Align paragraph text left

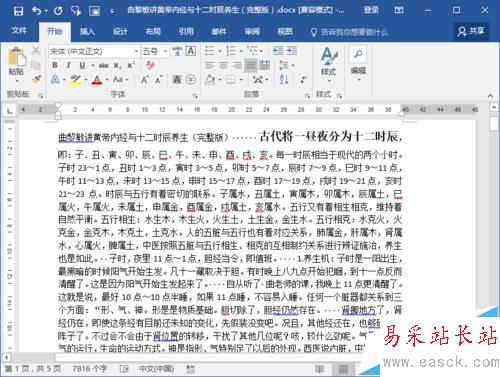210,65
